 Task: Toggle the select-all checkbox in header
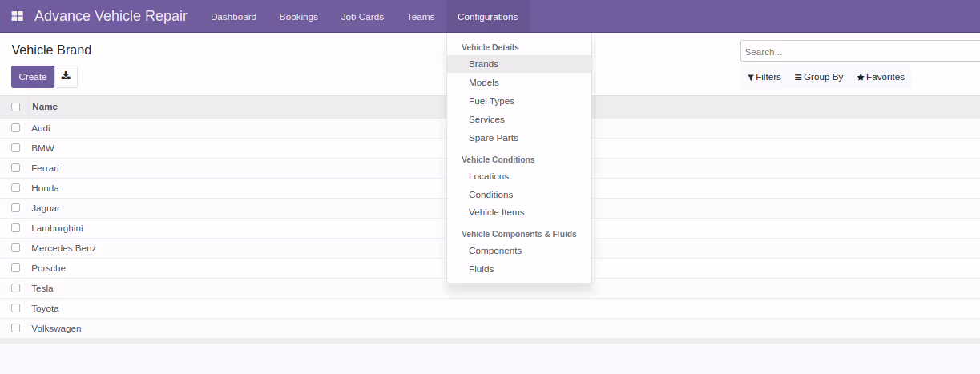pos(15,107)
